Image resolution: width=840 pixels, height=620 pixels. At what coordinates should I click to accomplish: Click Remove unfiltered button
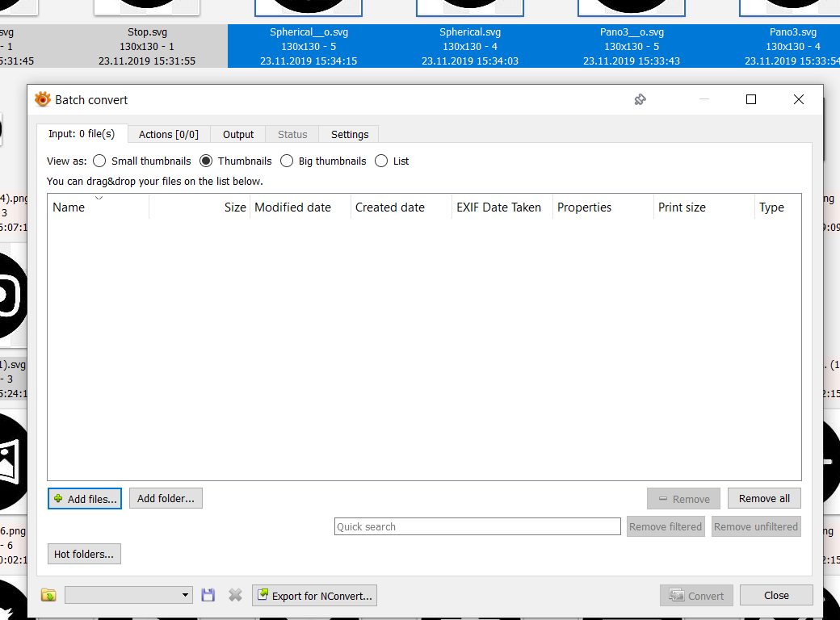(756, 526)
